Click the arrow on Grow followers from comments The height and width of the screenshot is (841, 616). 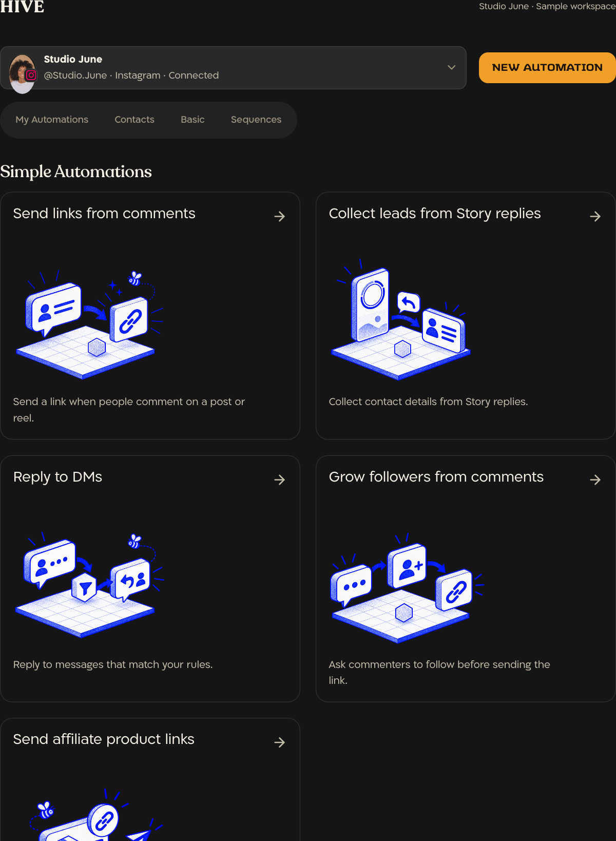coord(595,480)
